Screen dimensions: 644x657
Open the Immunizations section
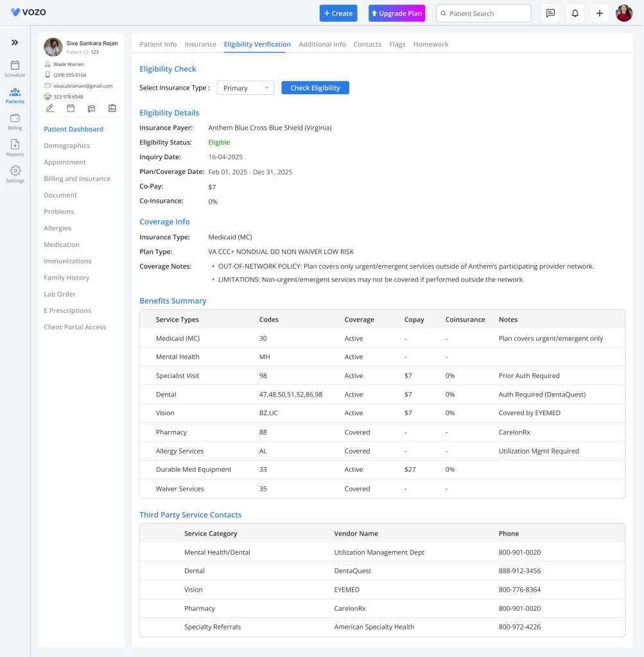pyautogui.click(x=67, y=261)
